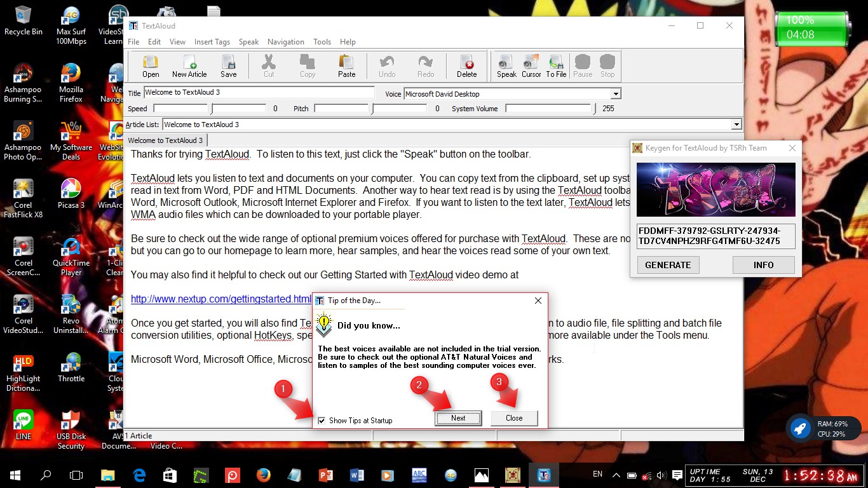Screen dimensions: 868x488
Task: Click the Stop toolbar icon
Action: click(x=607, y=66)
